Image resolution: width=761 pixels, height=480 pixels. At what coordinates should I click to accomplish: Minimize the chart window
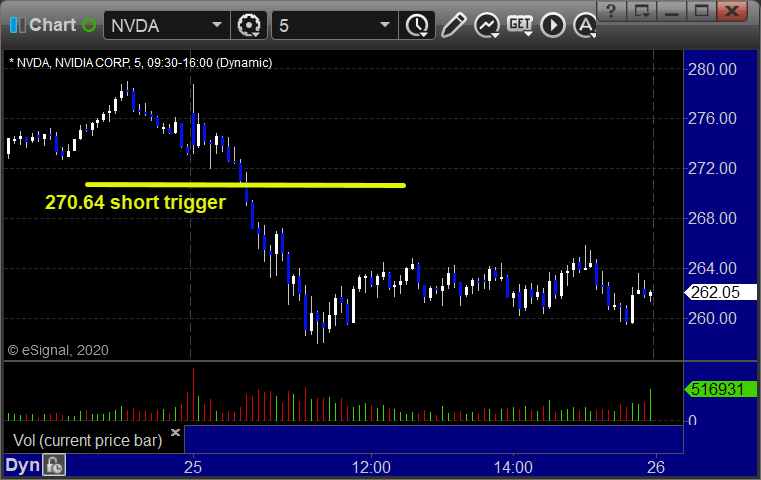point(671,11)
